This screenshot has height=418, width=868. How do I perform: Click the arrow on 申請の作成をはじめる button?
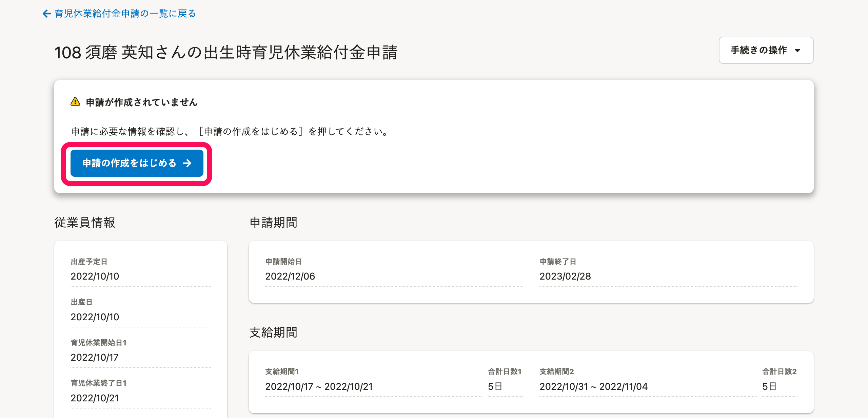187,163
